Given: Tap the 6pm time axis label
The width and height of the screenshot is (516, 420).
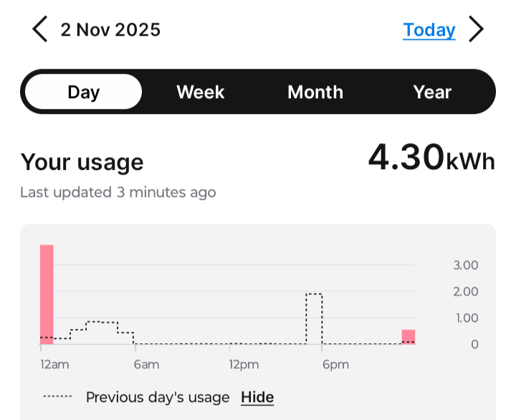Looking at the screenshot, I should pos(335,365).
